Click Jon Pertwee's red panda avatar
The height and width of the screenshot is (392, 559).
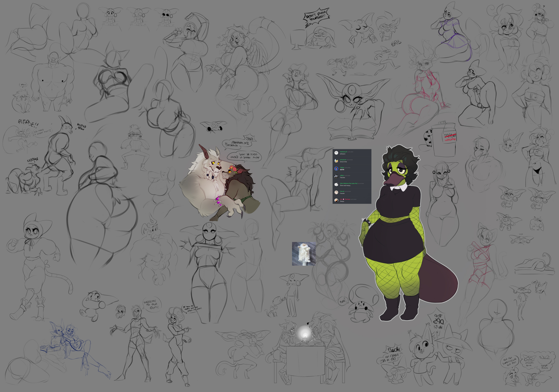pos(337,200)
